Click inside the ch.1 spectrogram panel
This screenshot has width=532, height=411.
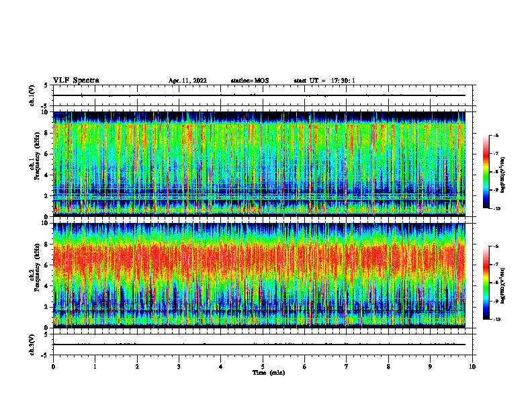click(259, 164)
